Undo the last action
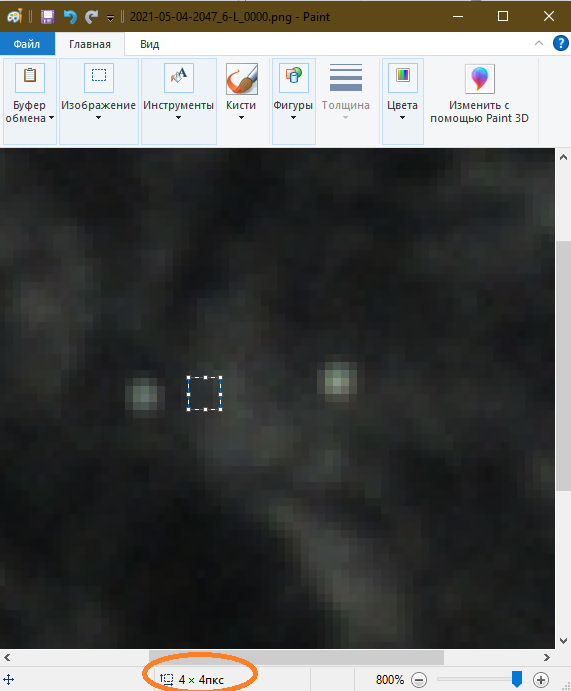Image resolution: width=571 pixels, height=691 pixels. (x=70, y=17)
